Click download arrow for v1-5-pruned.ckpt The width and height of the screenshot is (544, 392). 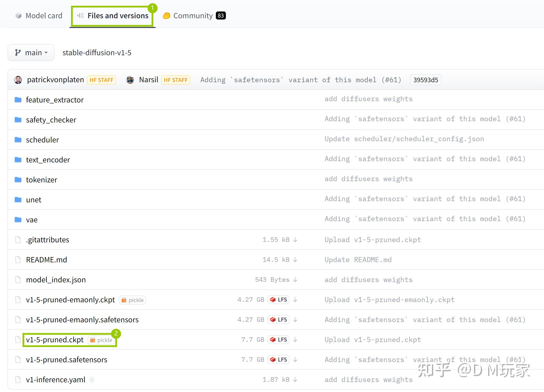point(295,340)
